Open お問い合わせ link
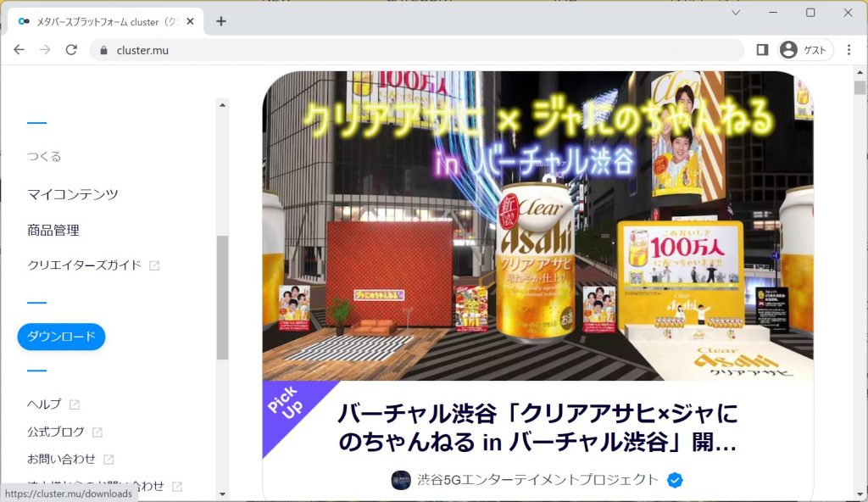This screenshot has width=868, height=502. (61, 459)
